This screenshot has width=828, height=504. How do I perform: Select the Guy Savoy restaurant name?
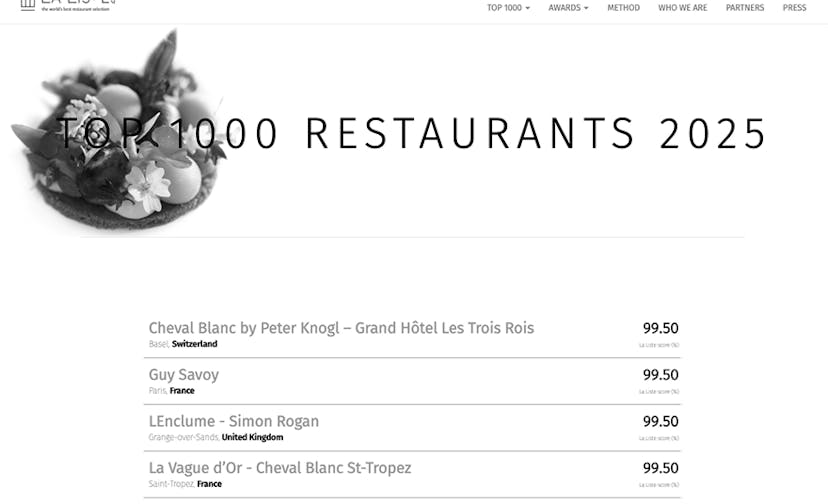point(184,375)
